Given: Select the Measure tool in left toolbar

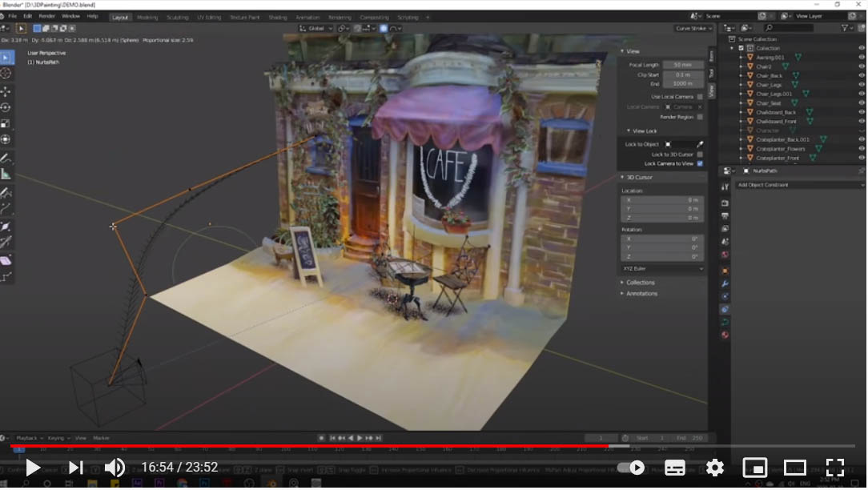Looking at the screenshot, I should 6,175.
